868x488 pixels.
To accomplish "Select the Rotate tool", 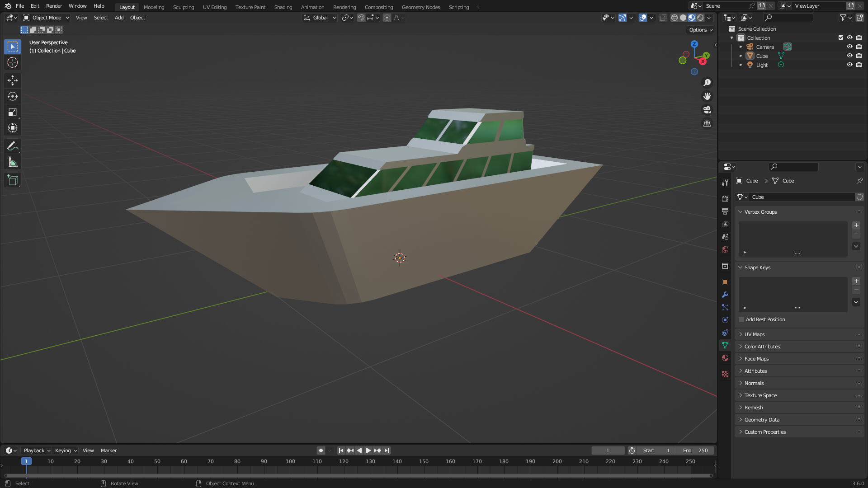I will click(x=12, y=96).
